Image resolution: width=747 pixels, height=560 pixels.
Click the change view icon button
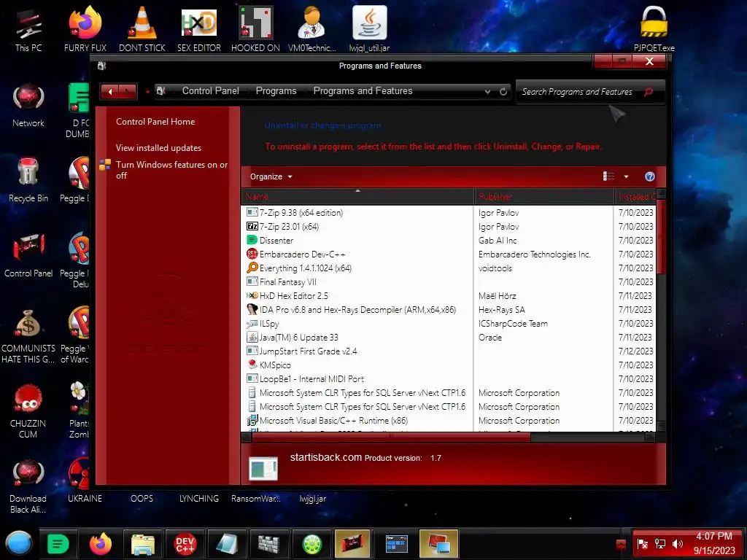[x=608, y=176]
